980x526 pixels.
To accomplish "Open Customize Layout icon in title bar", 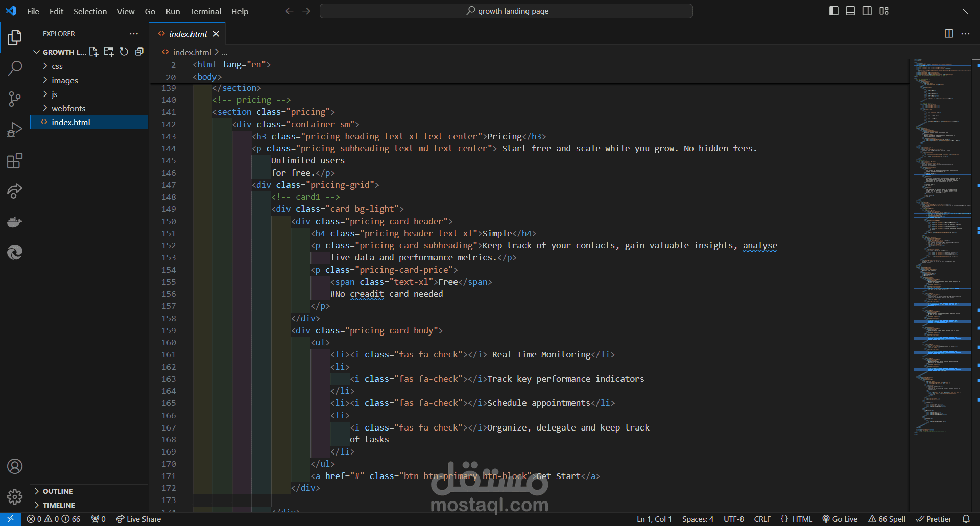I will click(x=884, y=11).
